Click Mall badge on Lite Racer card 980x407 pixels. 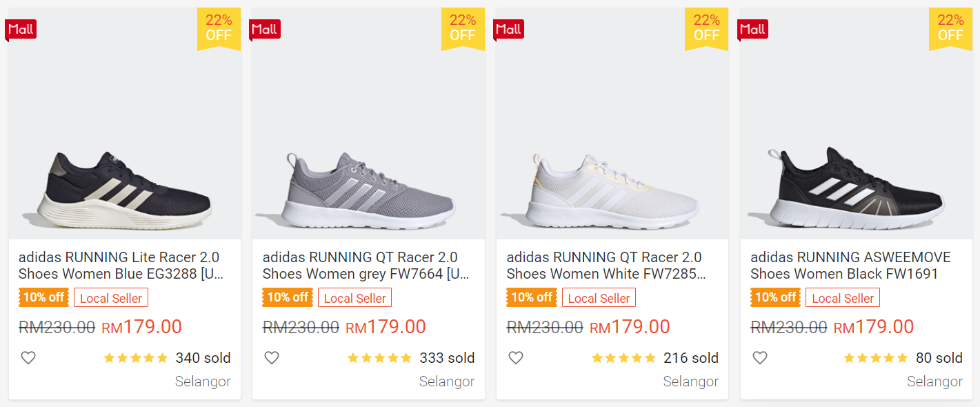pyautogui.click(x=21, y=29)
